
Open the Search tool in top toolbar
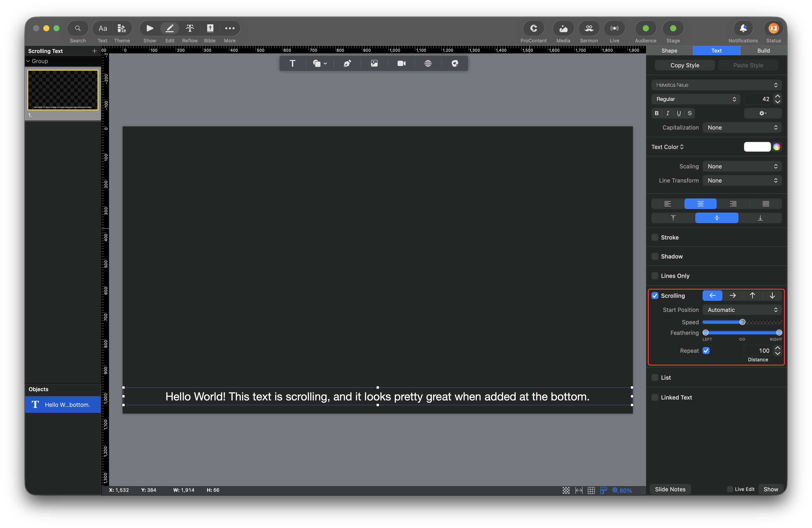click(78, 29)
